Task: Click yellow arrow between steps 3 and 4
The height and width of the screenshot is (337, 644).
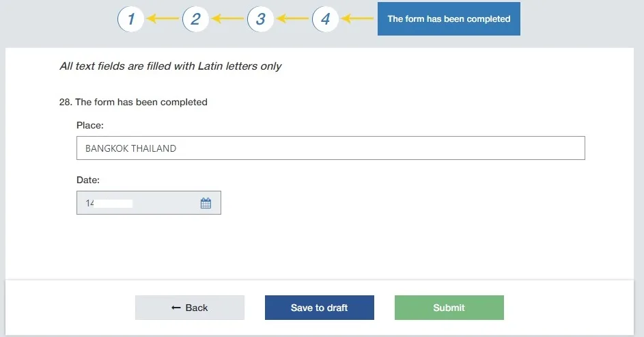Action: 293,18
